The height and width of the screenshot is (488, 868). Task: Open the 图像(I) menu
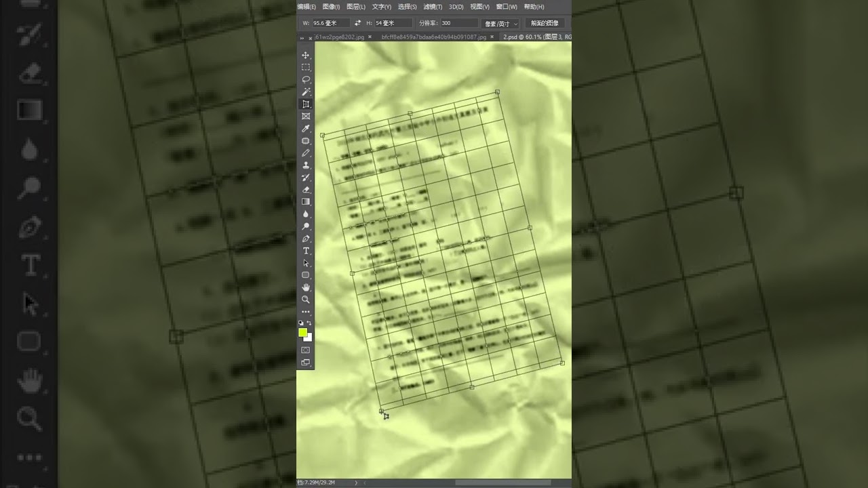[x=331, y=7]
